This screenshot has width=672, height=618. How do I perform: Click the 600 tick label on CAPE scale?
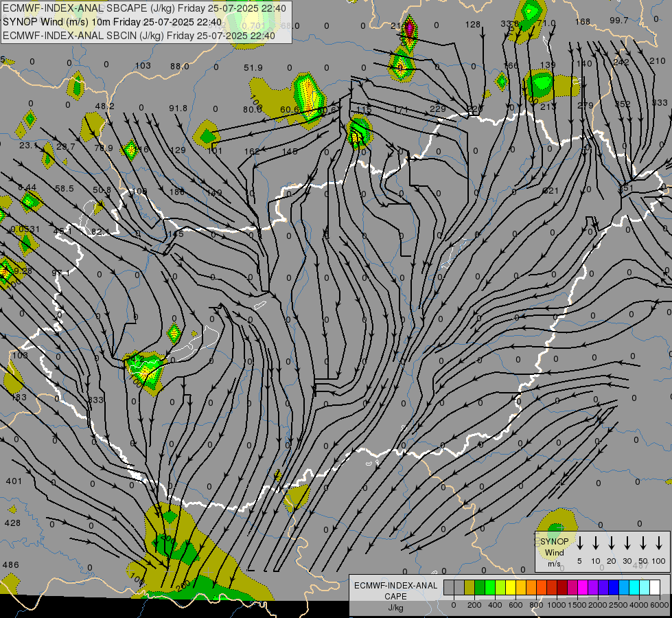[515, 605]
